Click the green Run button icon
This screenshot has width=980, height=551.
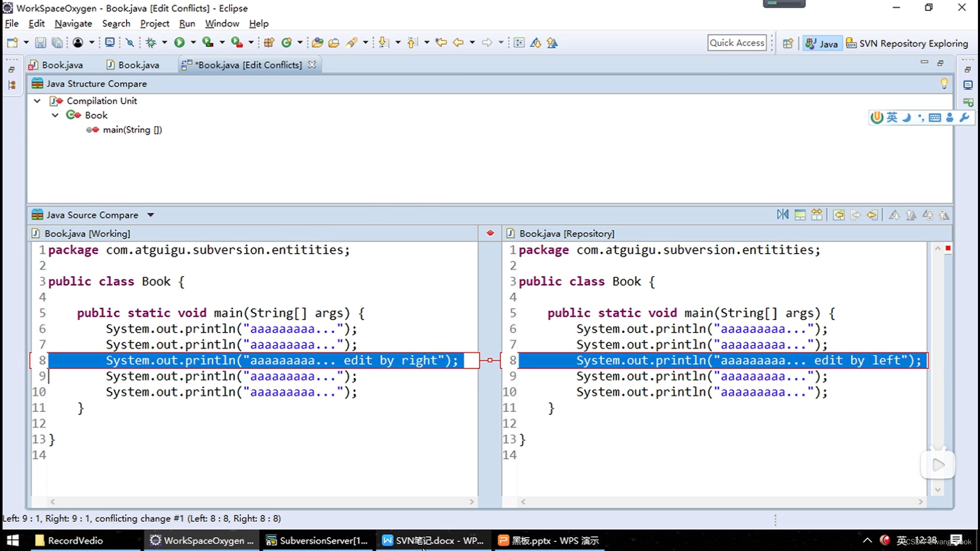click(179, 43)
